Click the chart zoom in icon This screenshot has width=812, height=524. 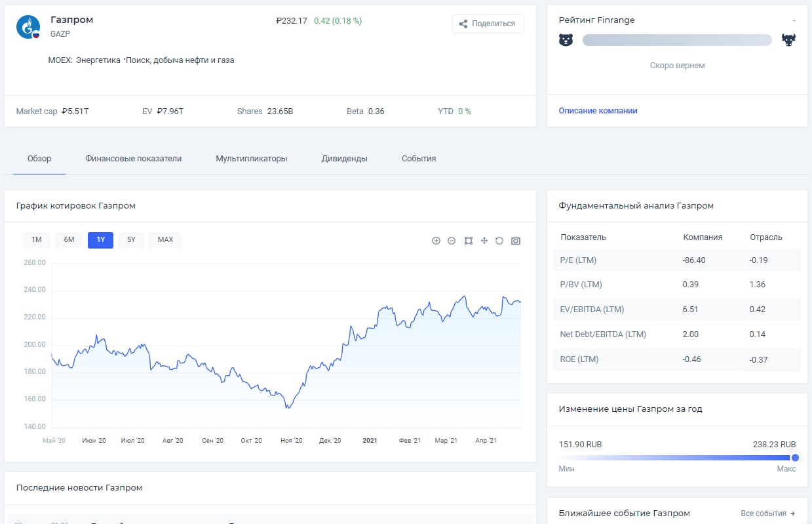point(436,241)
